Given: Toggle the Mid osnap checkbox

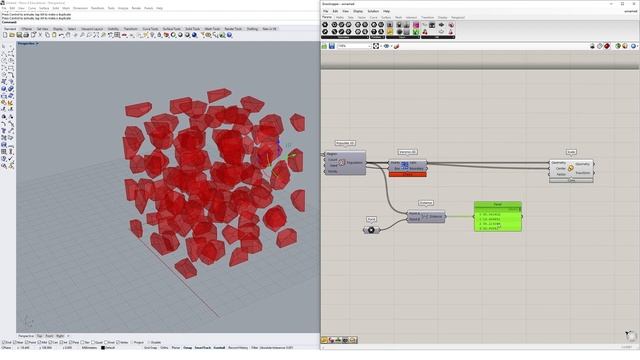Looking at the screenshot, I should 40,342.
